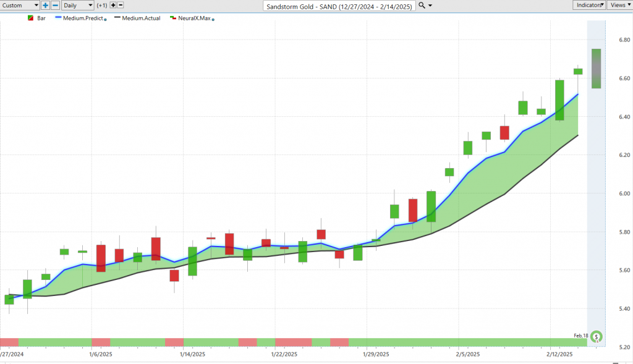Open the Custom date range dropdown

(20, 5)
